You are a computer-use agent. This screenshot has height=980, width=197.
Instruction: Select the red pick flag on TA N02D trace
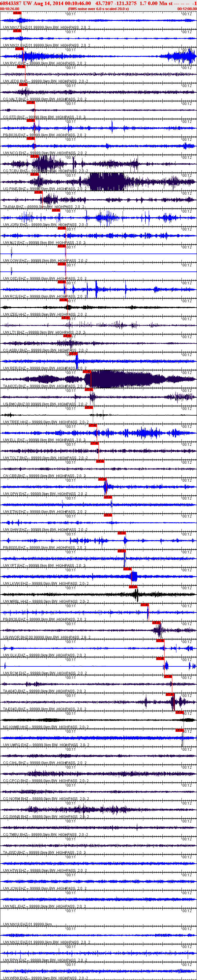tap(87, 371)
